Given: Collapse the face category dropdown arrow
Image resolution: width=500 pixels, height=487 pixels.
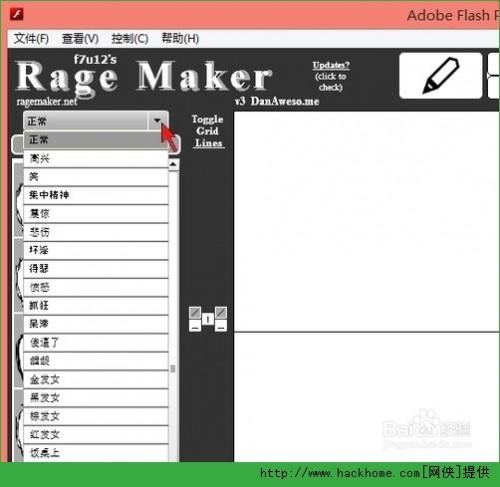Looking at the screenshot, I should [x=157, y=121].
